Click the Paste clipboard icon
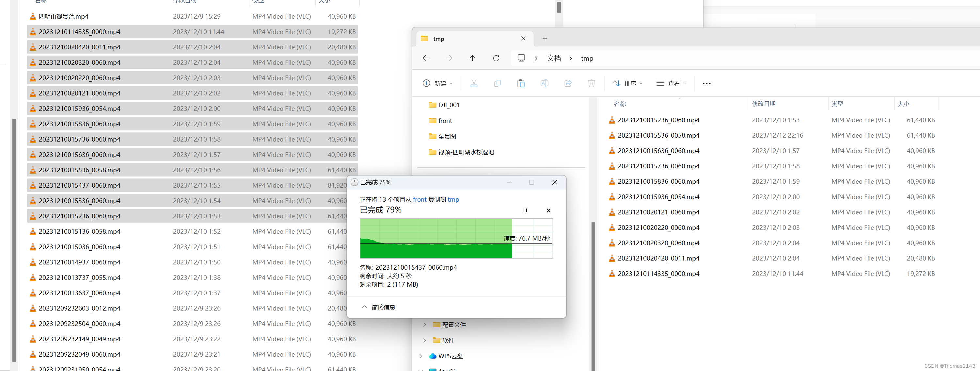Image resolution: width=980 pixels, height=371 pixels. click(x=521, y=83)
